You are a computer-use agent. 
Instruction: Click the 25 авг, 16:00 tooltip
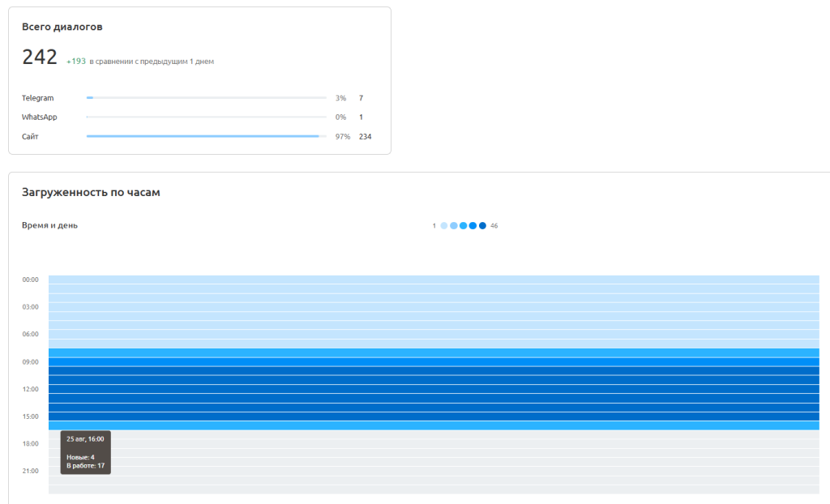pos(85,452)
